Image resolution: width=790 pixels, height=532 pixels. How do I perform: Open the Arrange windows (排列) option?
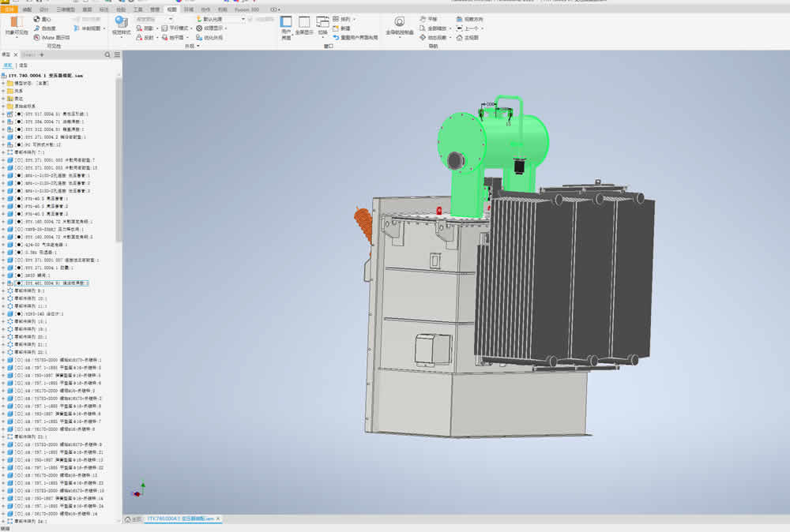[342, 19]
